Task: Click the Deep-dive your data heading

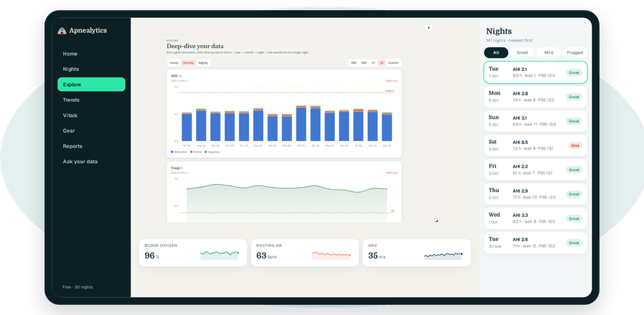Action: coord(195,46)
